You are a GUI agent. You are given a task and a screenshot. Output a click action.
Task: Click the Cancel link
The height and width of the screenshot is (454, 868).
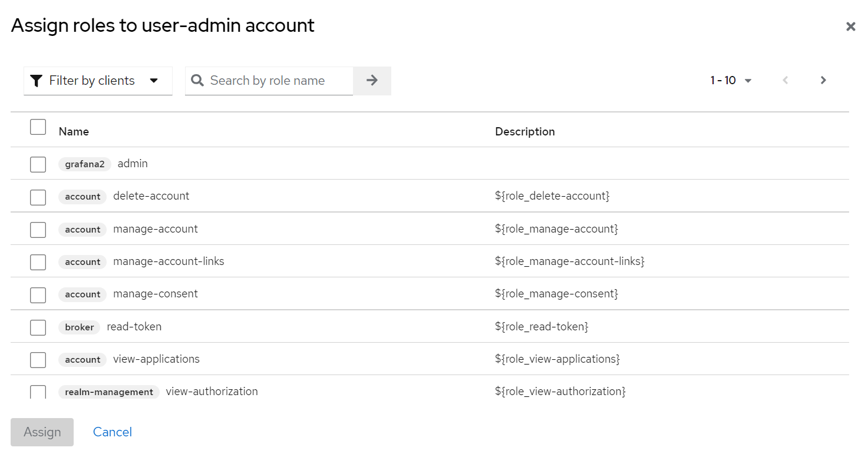(113, 432)
